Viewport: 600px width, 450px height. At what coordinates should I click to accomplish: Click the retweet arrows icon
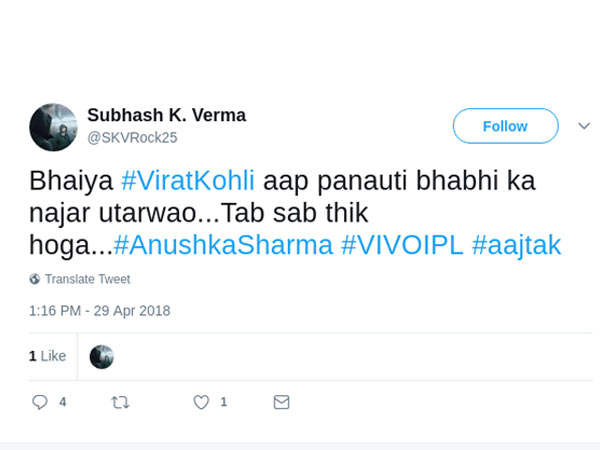pyautogui.click(x=120, y=402)
